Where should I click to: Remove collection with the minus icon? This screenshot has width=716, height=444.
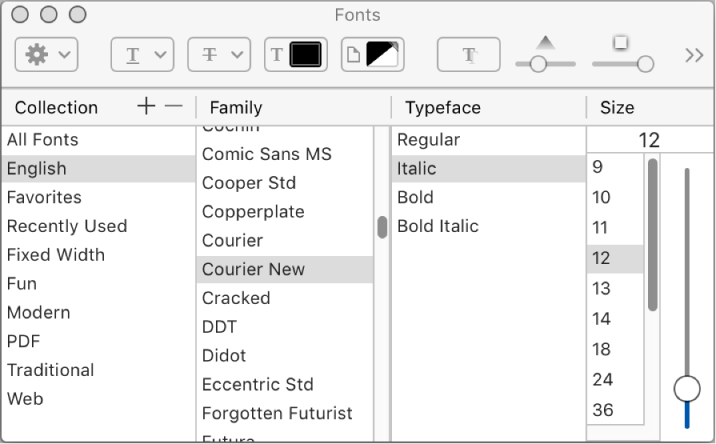tap(174, 106)
